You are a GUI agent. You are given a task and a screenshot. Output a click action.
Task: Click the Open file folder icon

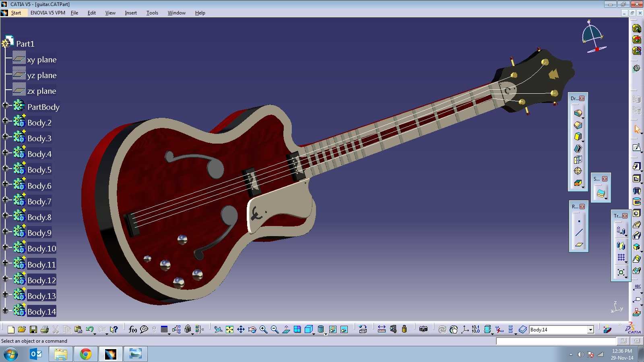coord(22,329)
